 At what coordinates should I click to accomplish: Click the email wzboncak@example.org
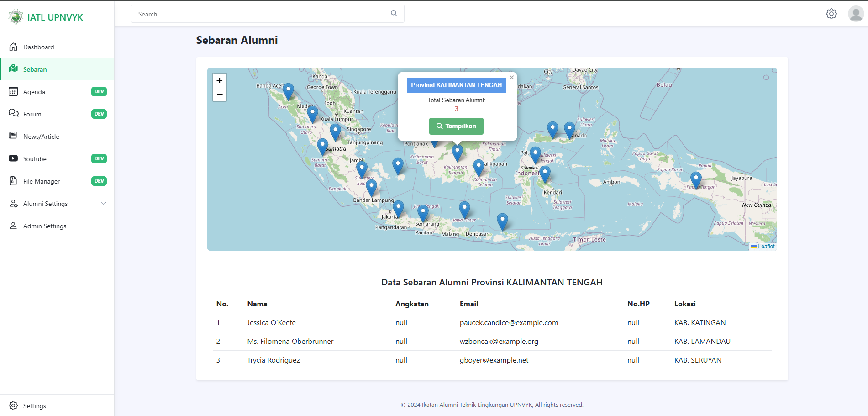click(x=499, y=341)
